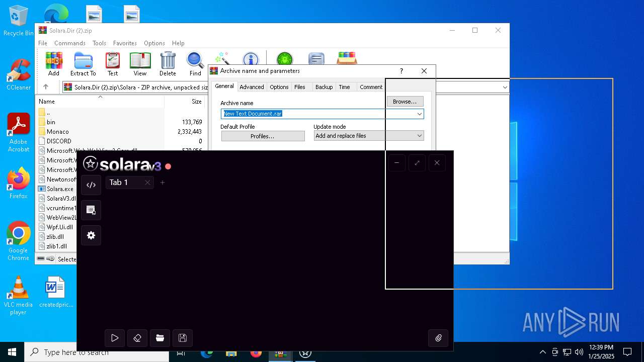Open Help menu in WinRAR

point(178,43)
